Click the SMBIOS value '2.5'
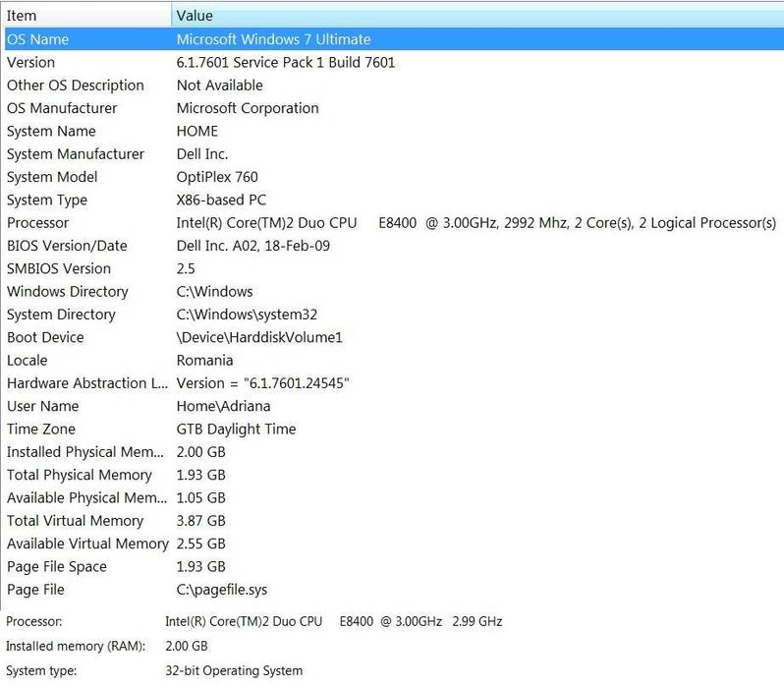 (x=186, y=268)
